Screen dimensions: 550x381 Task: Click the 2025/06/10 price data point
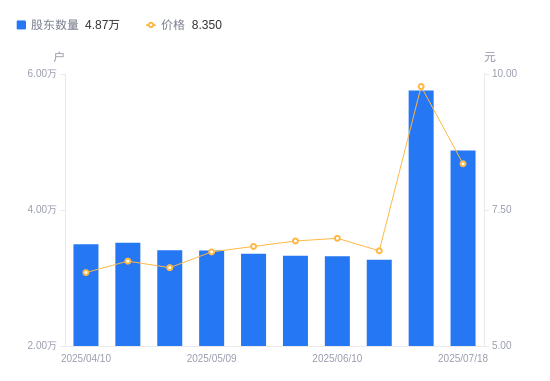tap(337, 239)
